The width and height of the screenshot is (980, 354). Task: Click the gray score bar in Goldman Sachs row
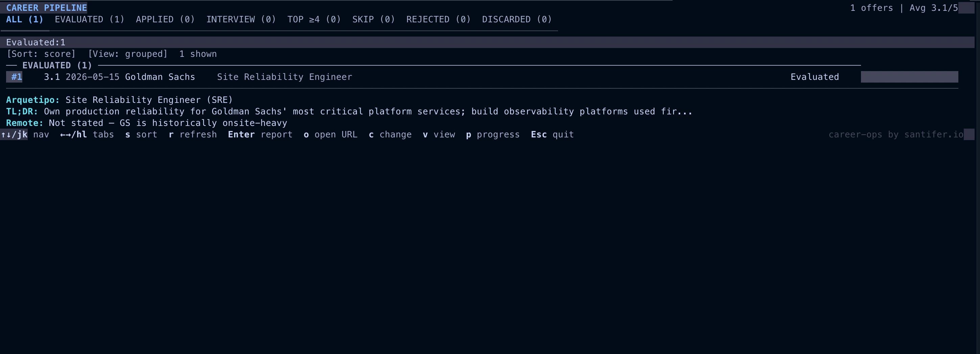[x=909, y=77]
